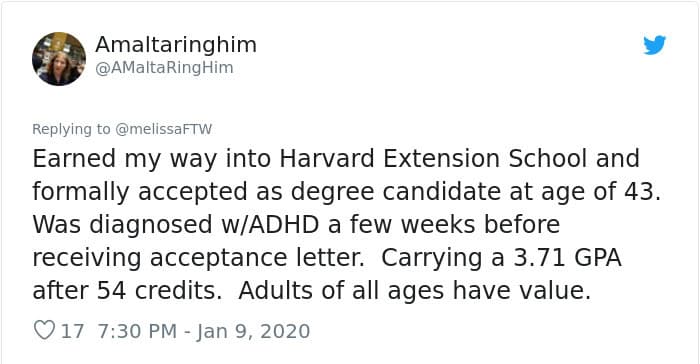Click the blue Twitter bird logo
The image size is (700, 364).
coord(654,45)
